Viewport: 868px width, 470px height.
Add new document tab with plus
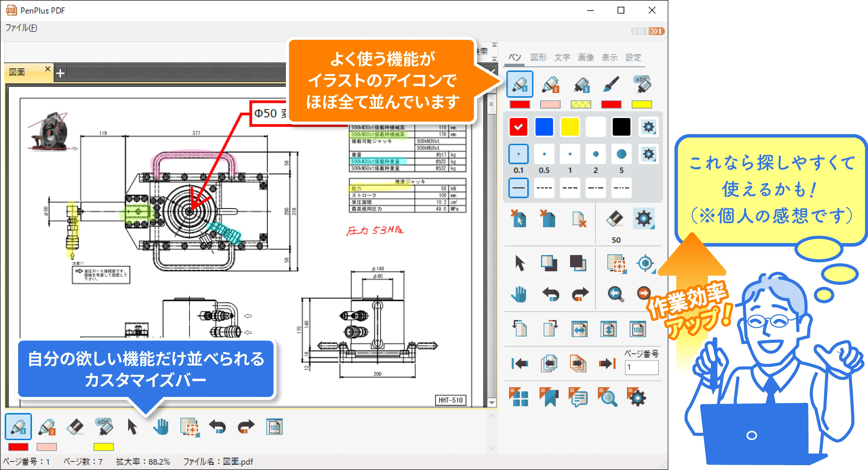pyautogui.click(x=60, y=73)
